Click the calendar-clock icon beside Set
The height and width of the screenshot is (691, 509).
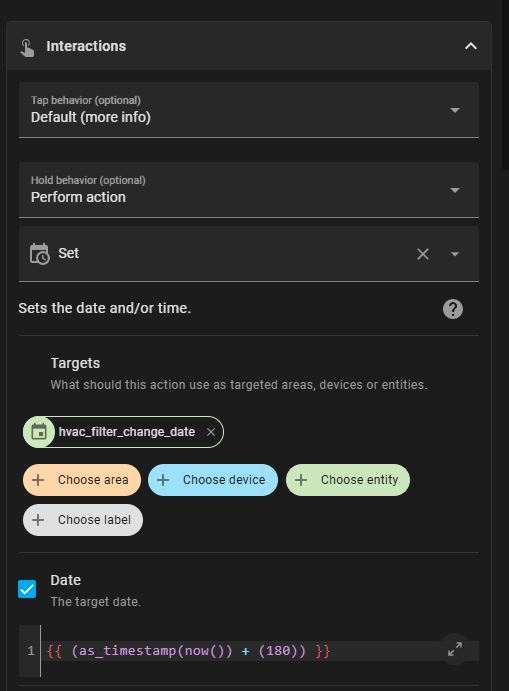pos(39,254)
